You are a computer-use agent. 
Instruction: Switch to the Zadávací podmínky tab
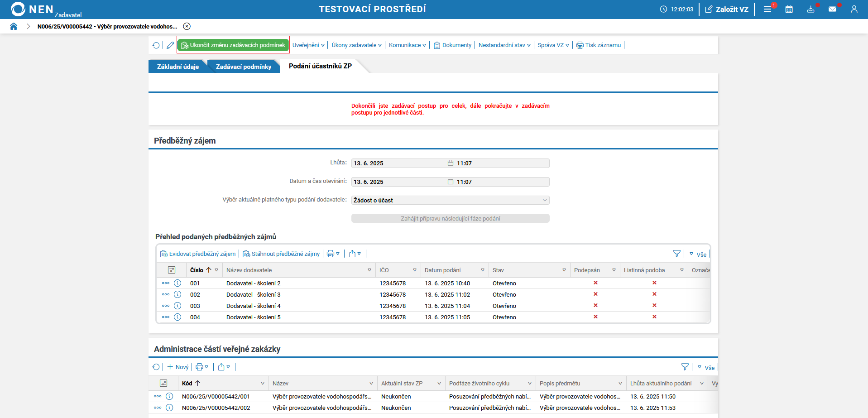point(243,67)
